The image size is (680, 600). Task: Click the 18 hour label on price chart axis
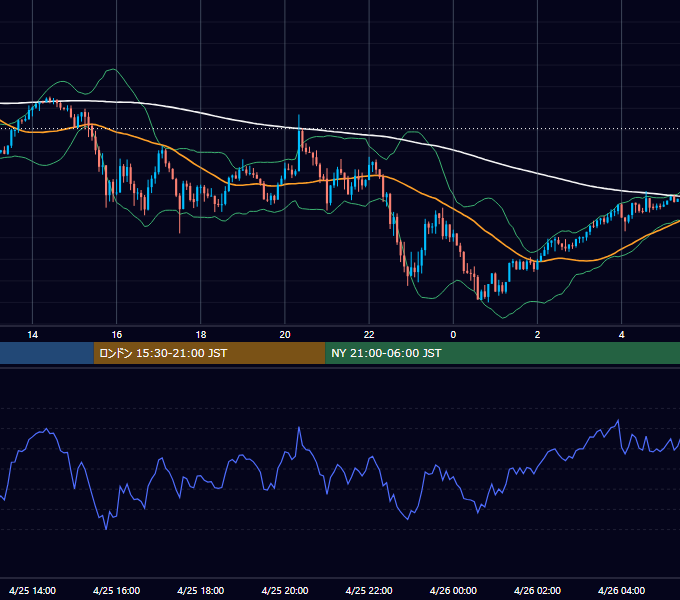click(201, 335)
